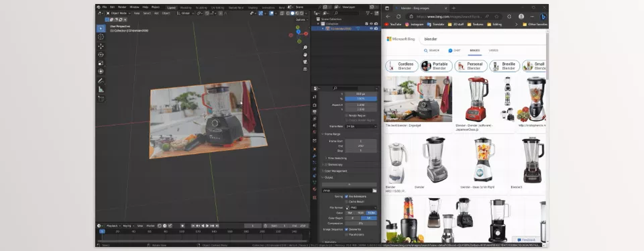Click the viewport zoom magnifier icon
This screenshot has height=251, width=644.
pos(305,48)
